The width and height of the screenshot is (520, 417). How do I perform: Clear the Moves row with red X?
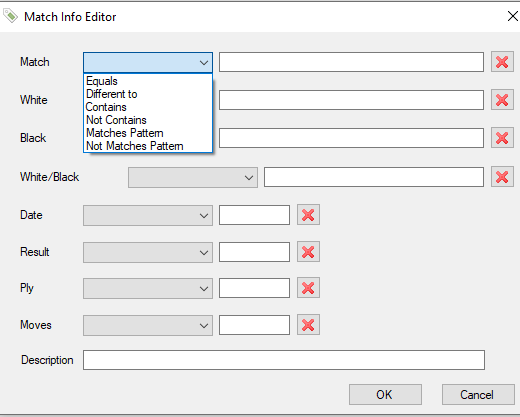coord(308,325)
